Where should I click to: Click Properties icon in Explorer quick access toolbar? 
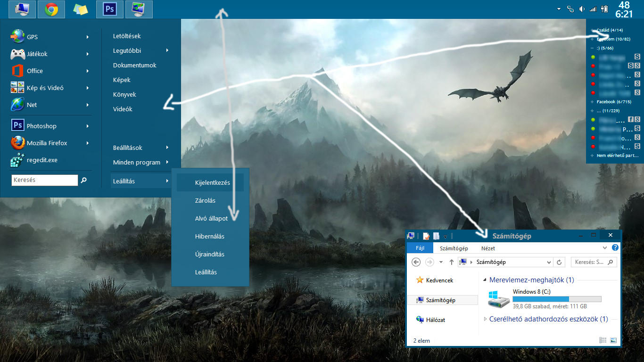pyautogui.click(x=426, y=236)
